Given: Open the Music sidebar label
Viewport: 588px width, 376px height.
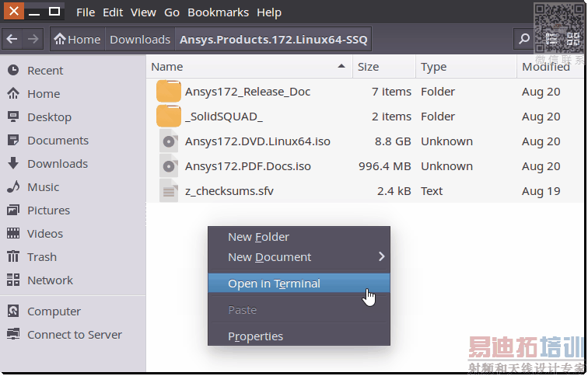Looking at the screenshot, I should 43,187.
